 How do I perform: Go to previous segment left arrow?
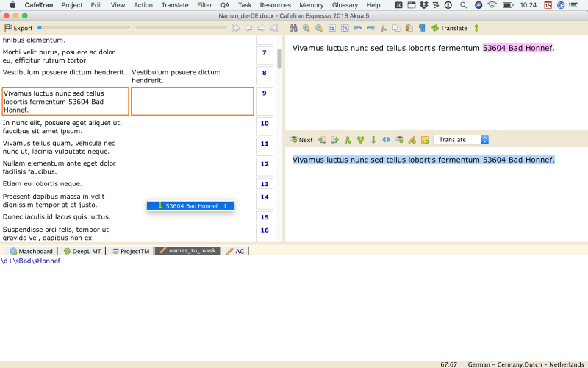point(248,28)
